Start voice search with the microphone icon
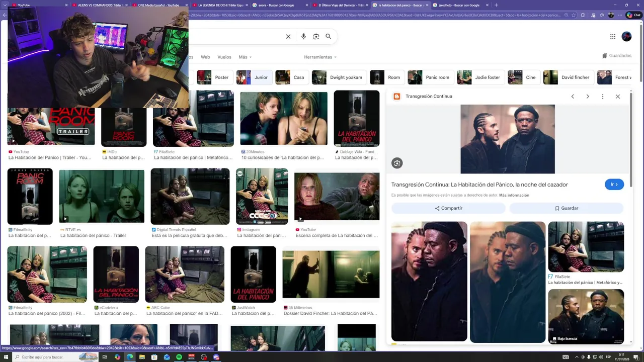644x362 pixels. point(303,36)
